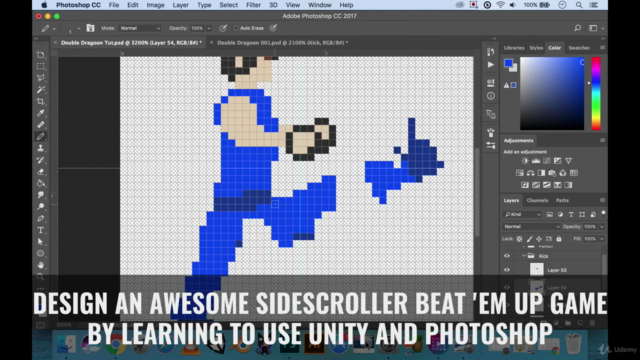Select the Eyedropper tool

40,113
